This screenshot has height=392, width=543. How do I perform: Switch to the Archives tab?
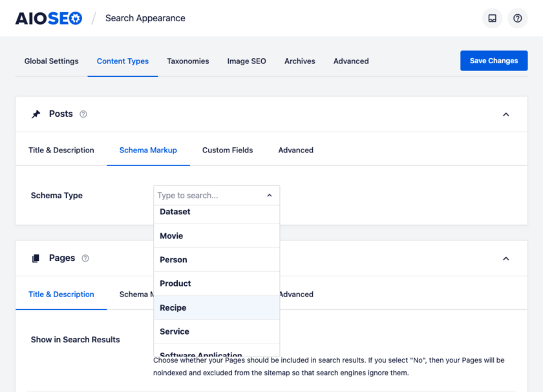tap(299, 61)
